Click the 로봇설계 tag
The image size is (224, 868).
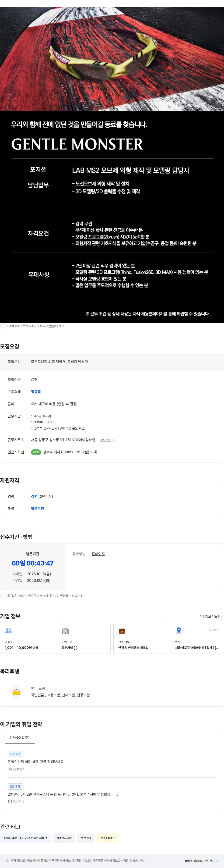pos(86,838)
